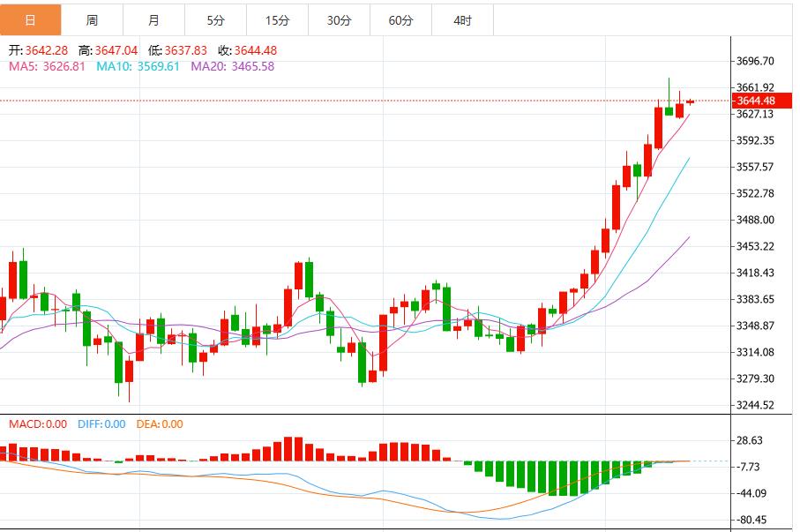The image size is (800, 532).
Task: Click the newest candlestick near the chart top
Action: click(x=688, y=101)
